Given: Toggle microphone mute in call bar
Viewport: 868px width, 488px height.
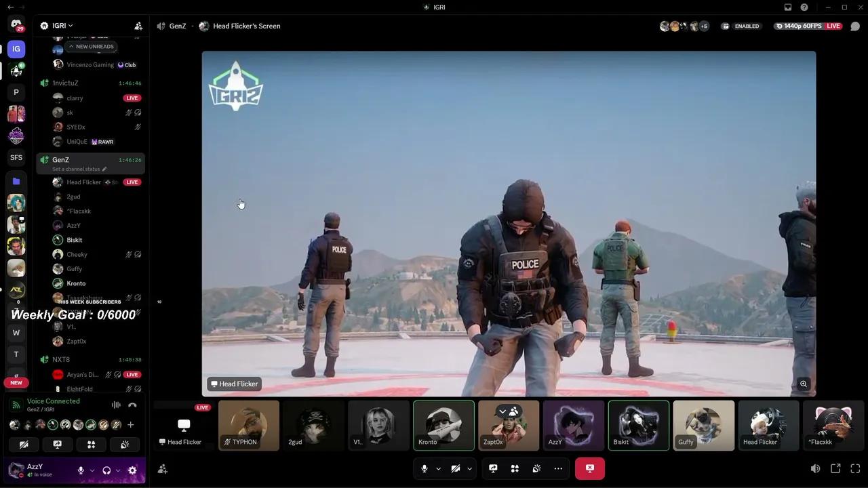Looking at the screenshot, I should click(425, 468).
